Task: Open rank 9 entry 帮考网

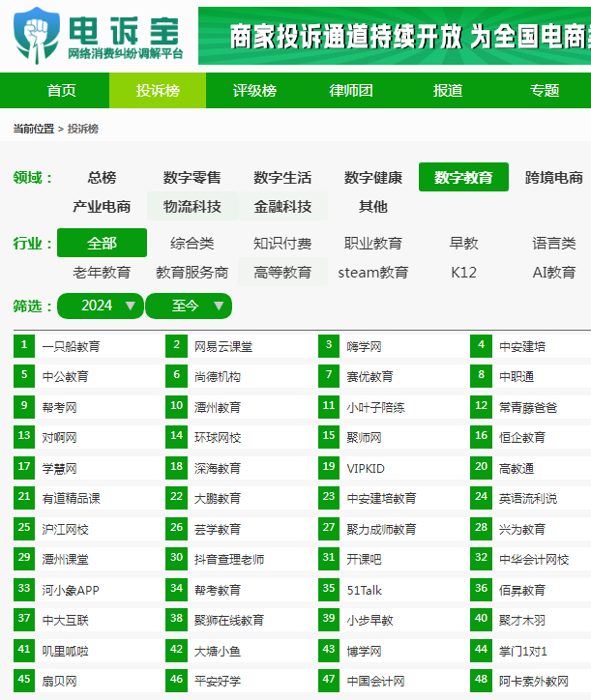Action: (59, 407)
